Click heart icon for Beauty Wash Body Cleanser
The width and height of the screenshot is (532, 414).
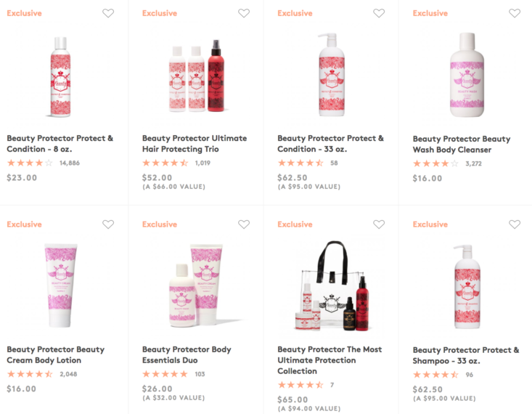pyautogui.click(x=515, y=13)
